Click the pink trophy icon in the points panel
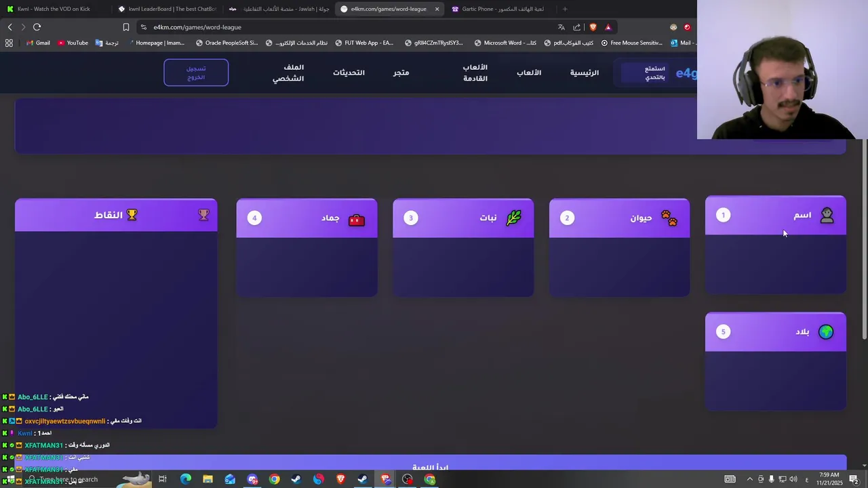Screen dimensions: 868x488 click(203, 215)
